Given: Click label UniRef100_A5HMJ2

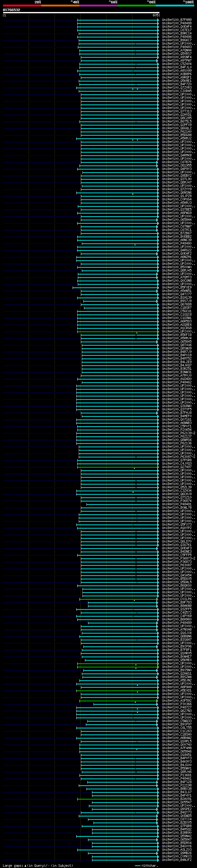Looking at the screenshot, I should tap(177, 139).
